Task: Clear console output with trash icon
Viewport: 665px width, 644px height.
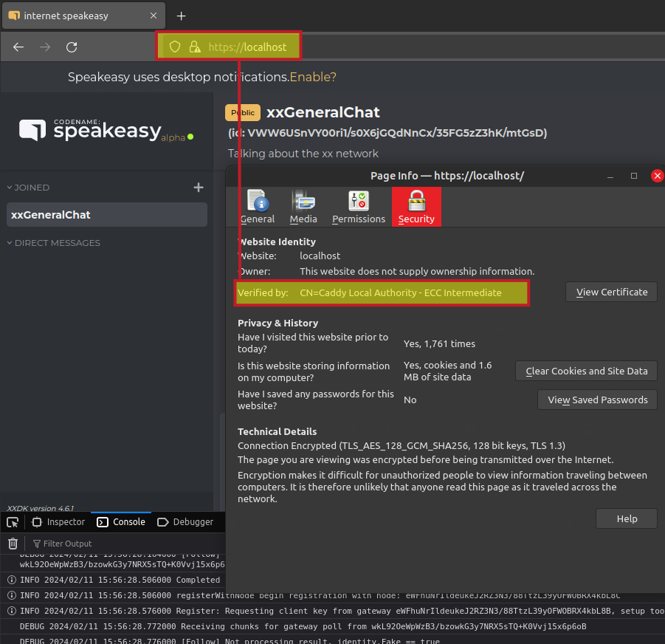Action: point(13,544)
